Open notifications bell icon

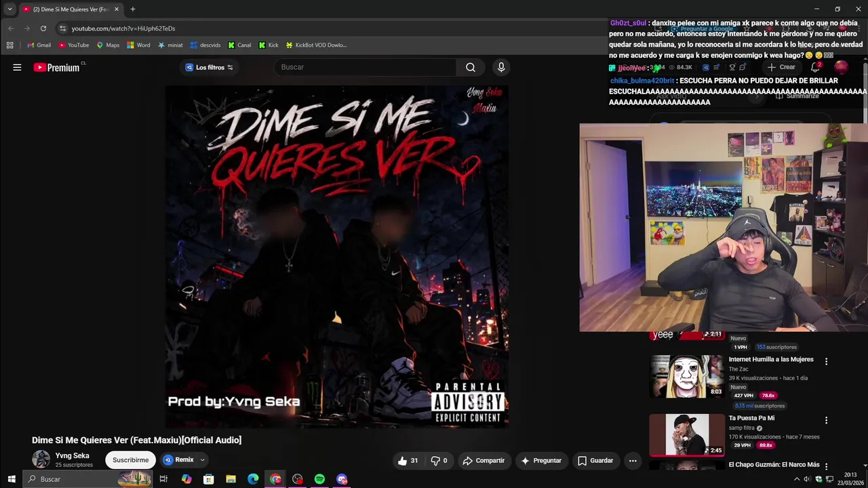pyautogui.click(x=816, y=67)
